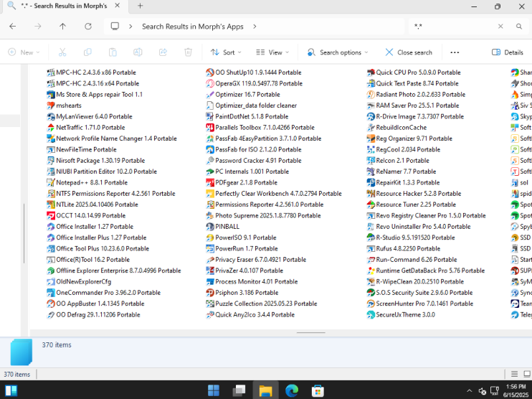Close the Search Results tab
532x399 pixels.
pyautogui.click(x=117, y=6)
